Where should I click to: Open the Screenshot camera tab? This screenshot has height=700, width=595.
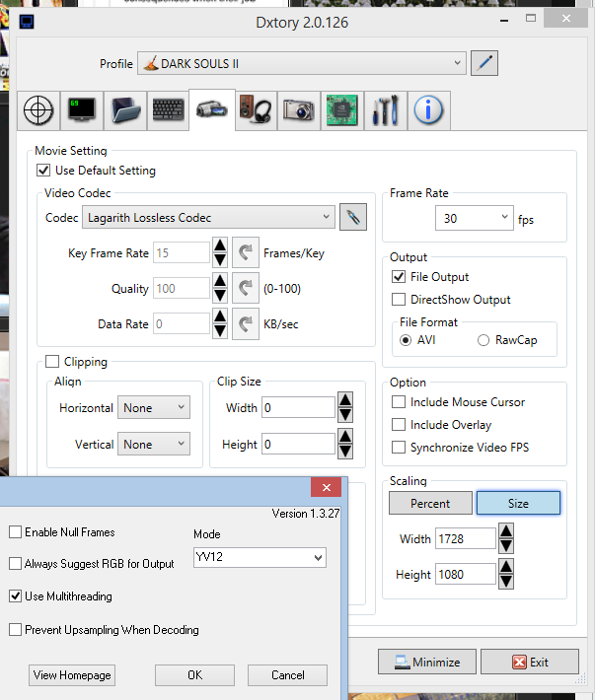click(298, 110)
